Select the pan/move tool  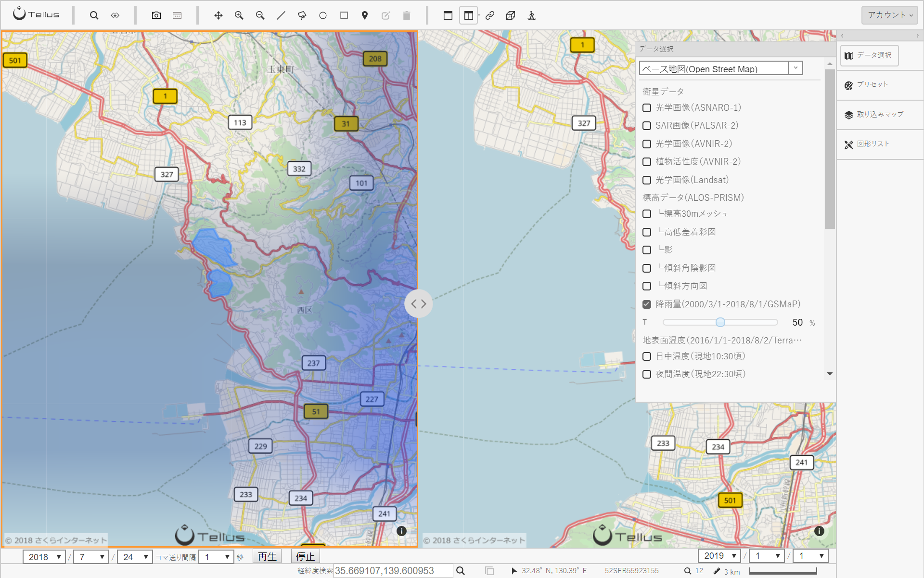click(x=218, y=15)
